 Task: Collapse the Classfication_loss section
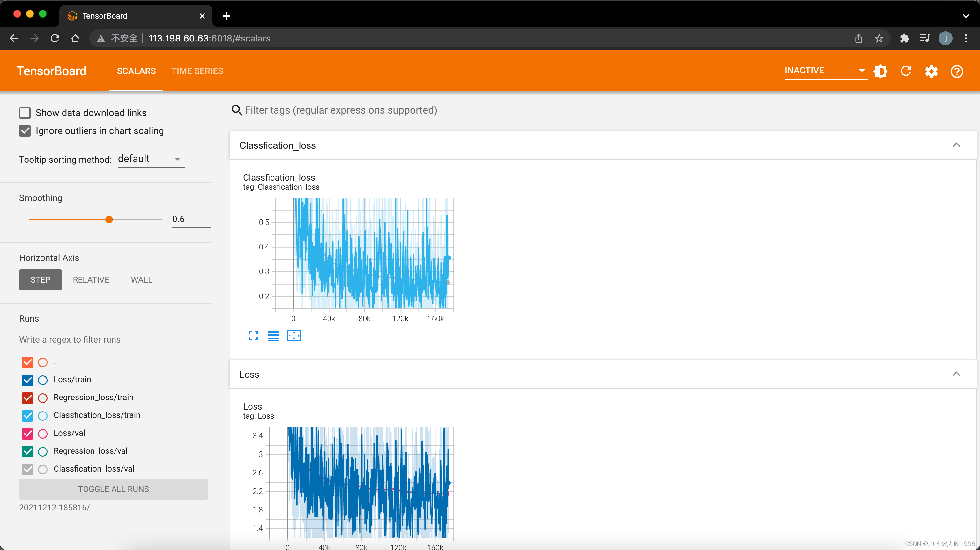[x=956, y=144]
